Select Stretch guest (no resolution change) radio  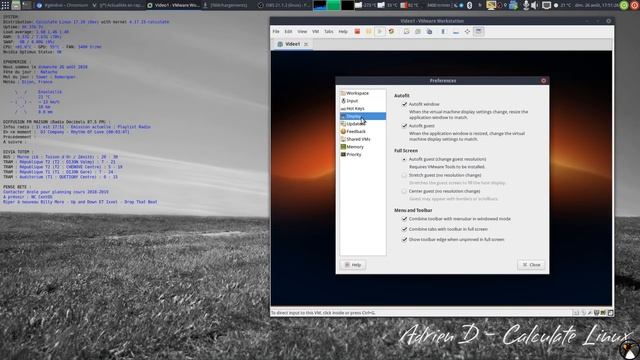[x=404, y=175]
